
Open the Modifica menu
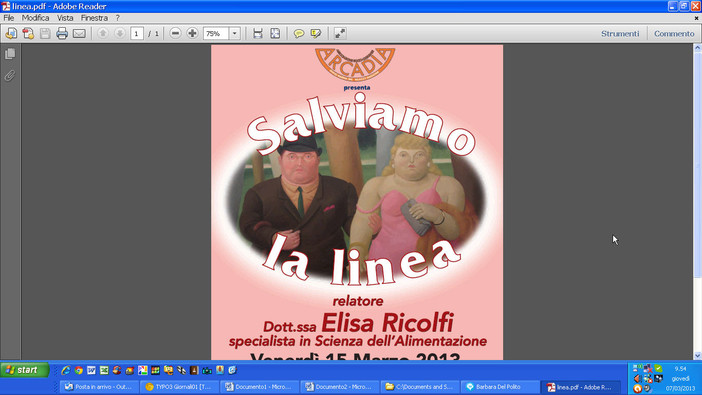pyautogui.click(x=35, y=18)
